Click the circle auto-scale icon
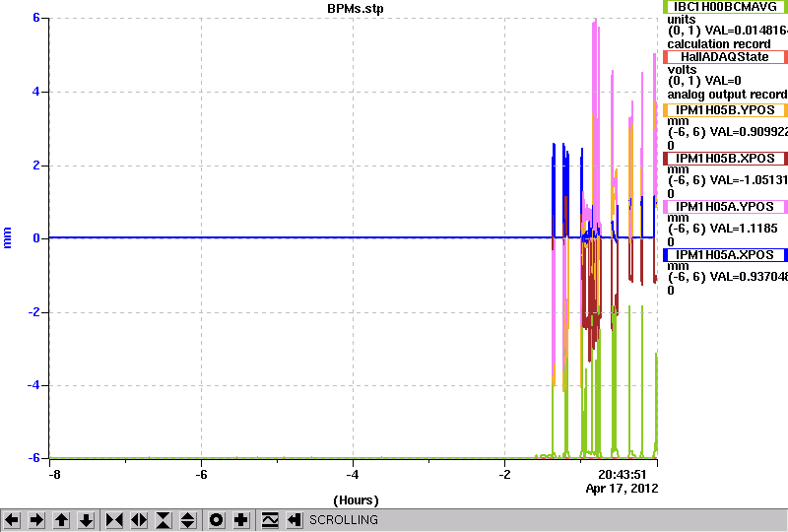This screenshot has width=788, height=532. tap(217, 520)
